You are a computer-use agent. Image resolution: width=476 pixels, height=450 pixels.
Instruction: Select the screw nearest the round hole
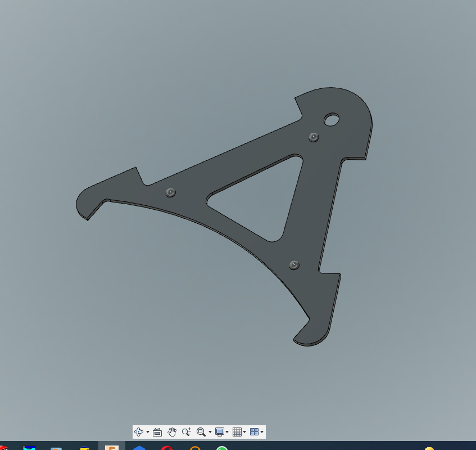tap(314, 137)
